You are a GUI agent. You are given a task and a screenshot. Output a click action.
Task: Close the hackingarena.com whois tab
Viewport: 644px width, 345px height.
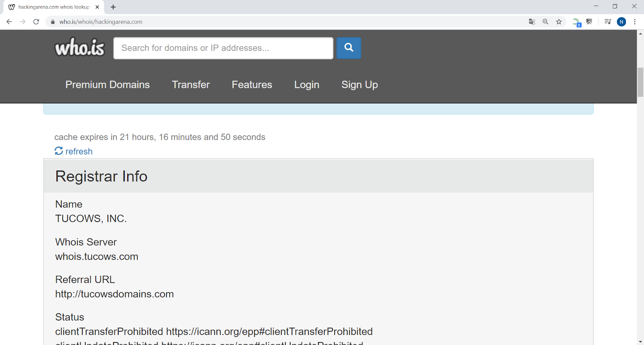tap(97, 7)
